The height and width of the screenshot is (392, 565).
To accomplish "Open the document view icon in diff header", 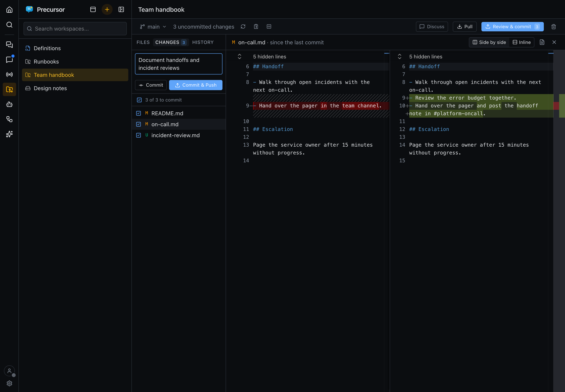I will [542, 42].
